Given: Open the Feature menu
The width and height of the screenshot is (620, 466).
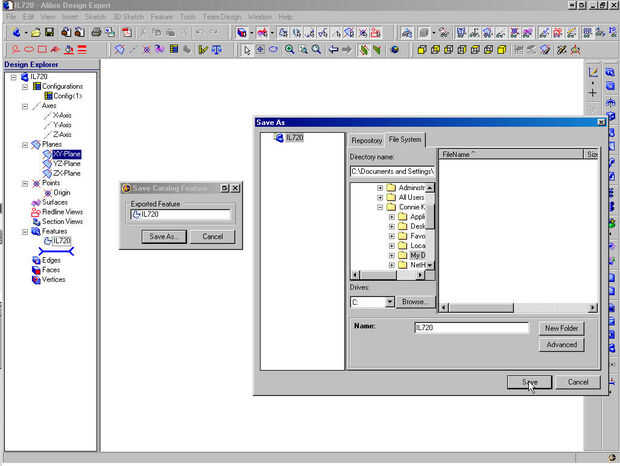Looking at the screenshot, I should 161,17.
